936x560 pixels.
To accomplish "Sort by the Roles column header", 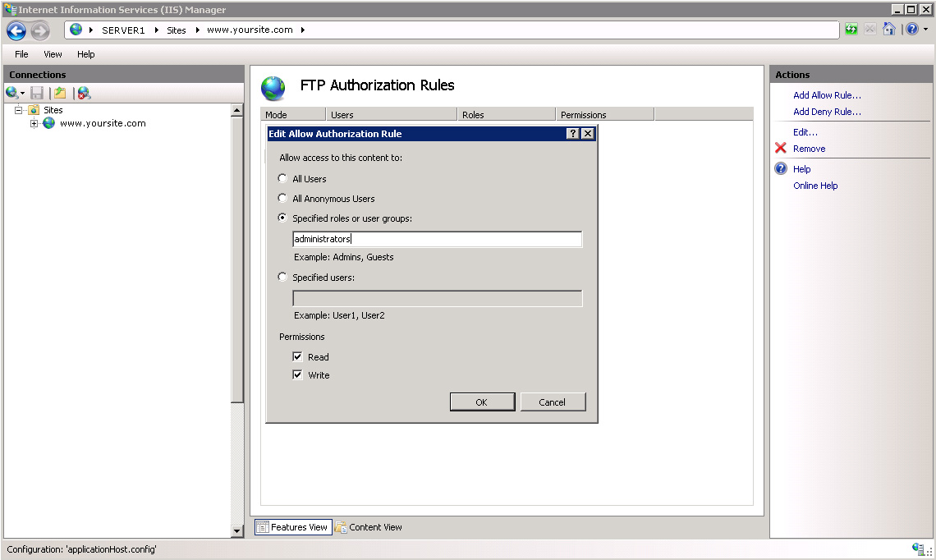I will tap(507, 115).
